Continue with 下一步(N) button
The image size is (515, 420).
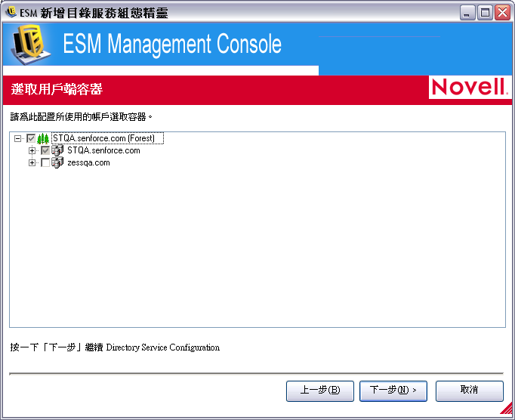pos(393,391)
